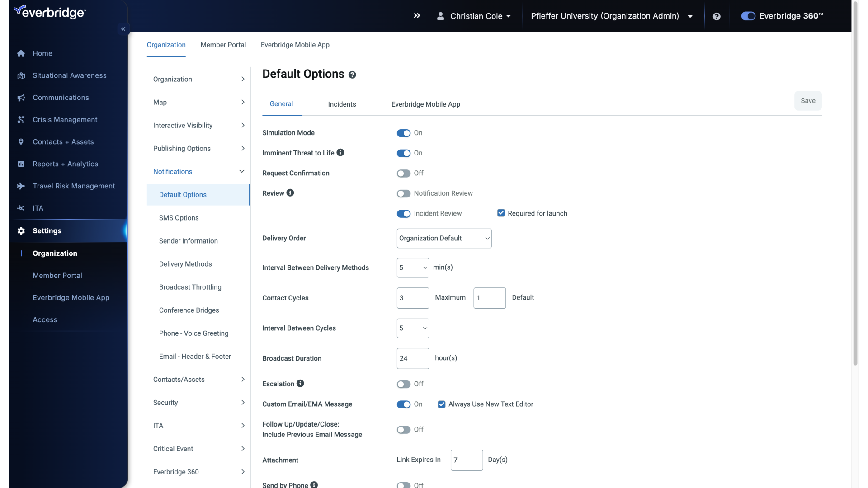The width and height of the screenshot is (868, 488).
Task: Disable Imminent Threat to Life toggle
Action: (x=404, y=153)
